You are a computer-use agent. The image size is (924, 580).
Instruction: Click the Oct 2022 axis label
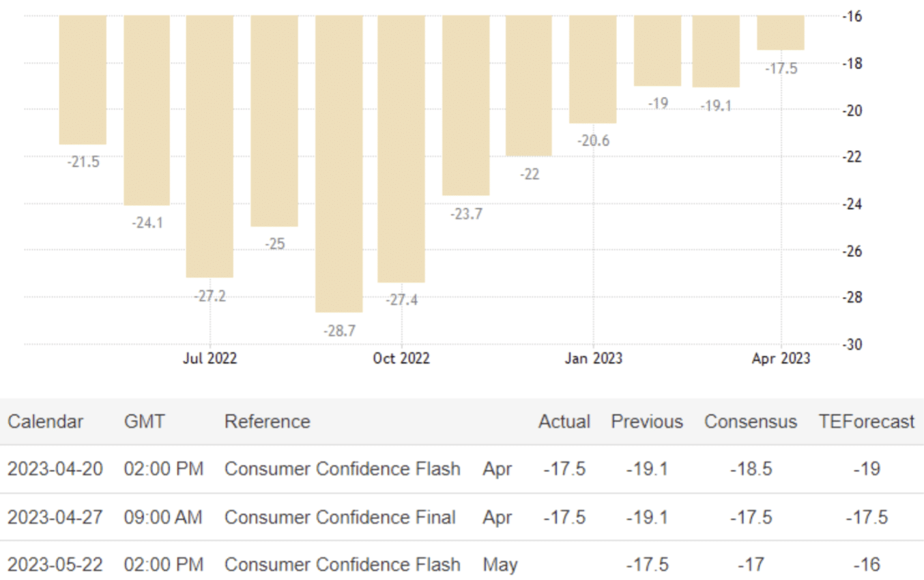(x=401, y=358)
